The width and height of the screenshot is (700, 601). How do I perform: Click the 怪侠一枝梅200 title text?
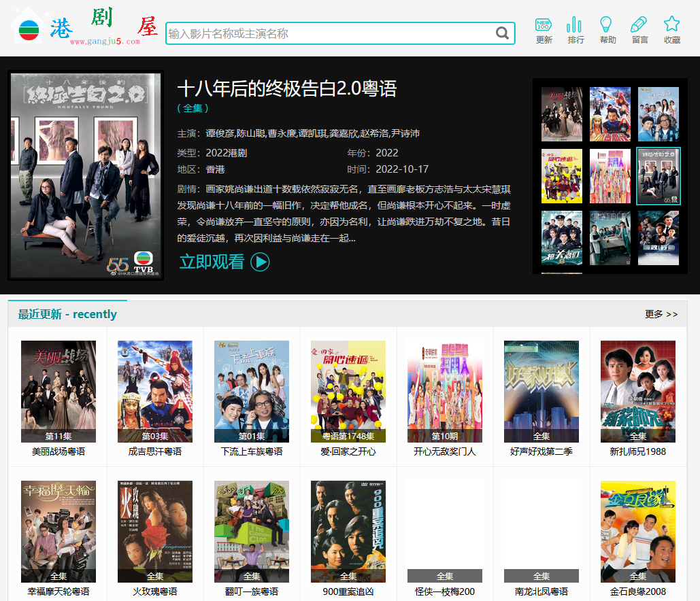pyautogui.click(x=445, y=591)
